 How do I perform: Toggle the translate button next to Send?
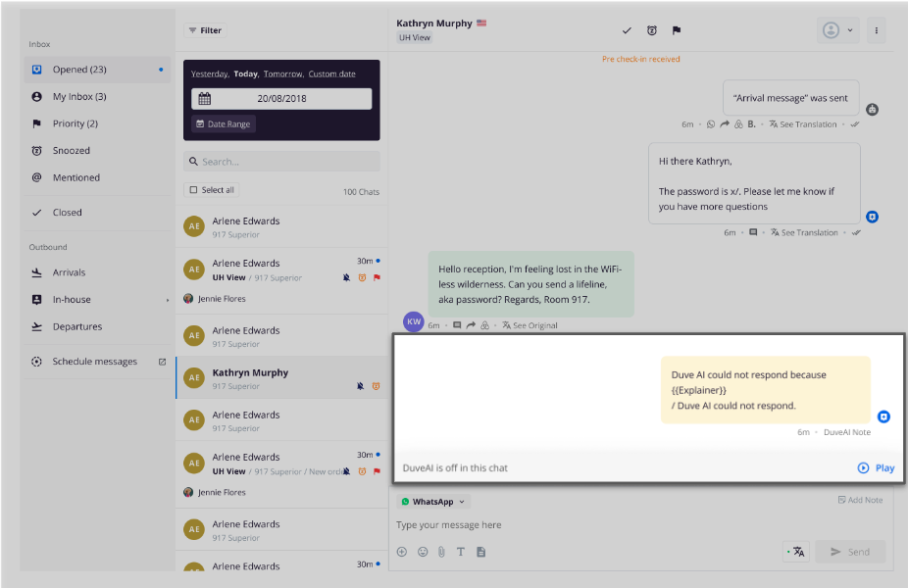coord(796,552)
